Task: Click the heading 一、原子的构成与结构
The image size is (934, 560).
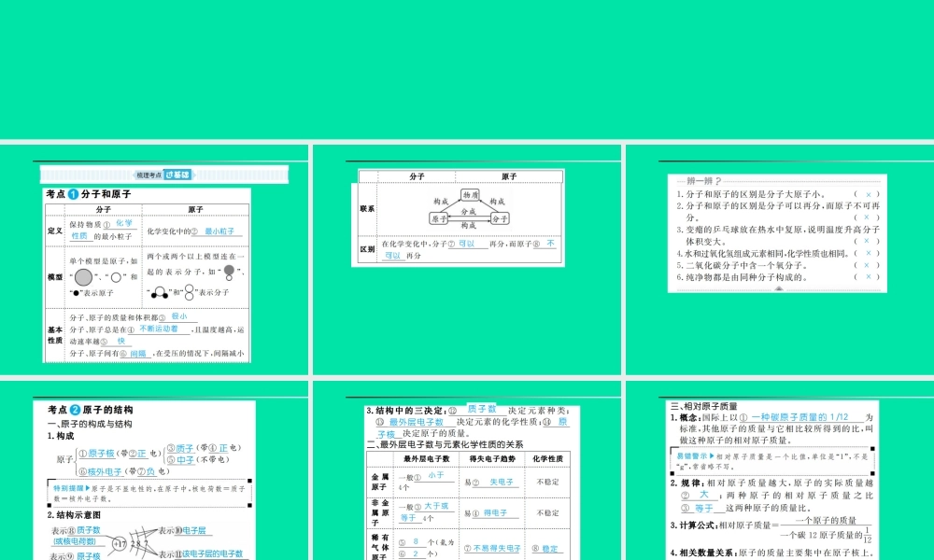Action: (x=90, y=425)
